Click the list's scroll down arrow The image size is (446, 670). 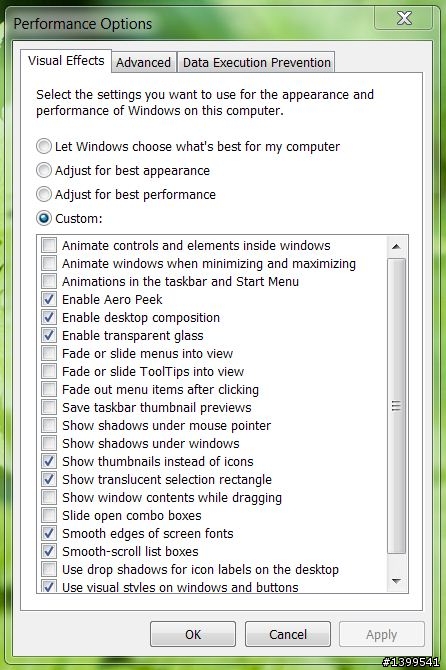pos(396,581)
